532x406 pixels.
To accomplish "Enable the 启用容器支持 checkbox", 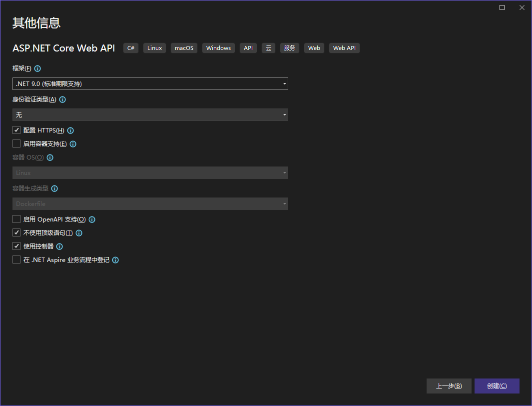I will pyautogui.click(x=16, y=143).
